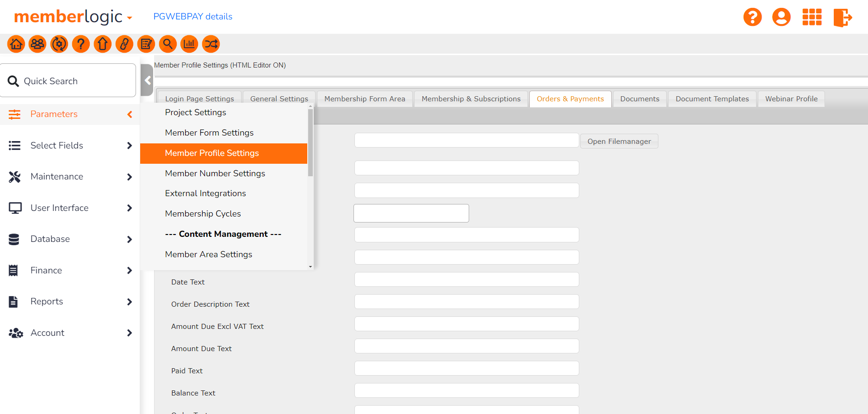Click the Order Description Text input field

pyautogui.click(x=466, y=302)
